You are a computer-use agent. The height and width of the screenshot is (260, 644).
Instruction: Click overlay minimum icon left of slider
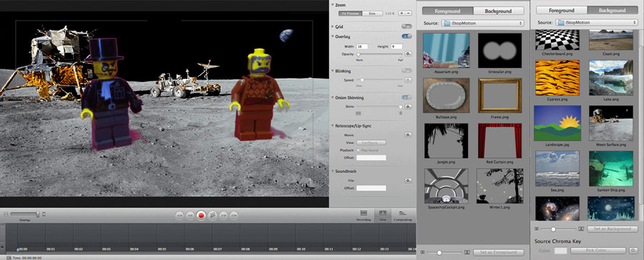(x=6, y=214)
